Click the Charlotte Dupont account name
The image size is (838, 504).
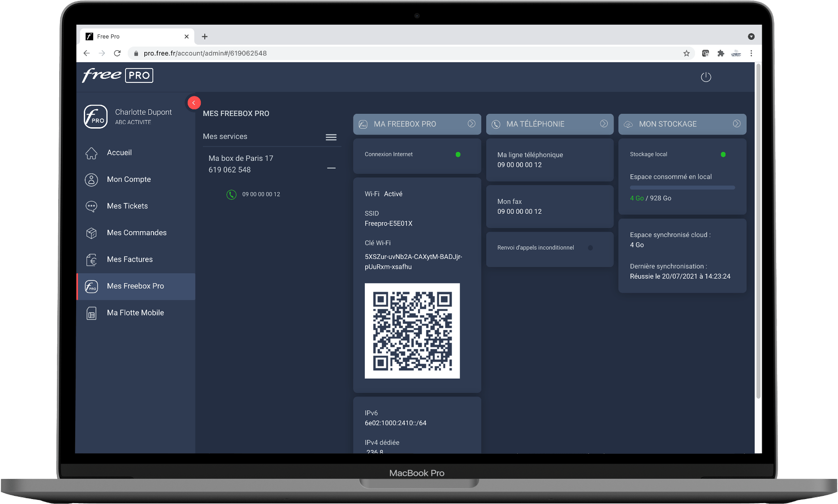[143, 112]
